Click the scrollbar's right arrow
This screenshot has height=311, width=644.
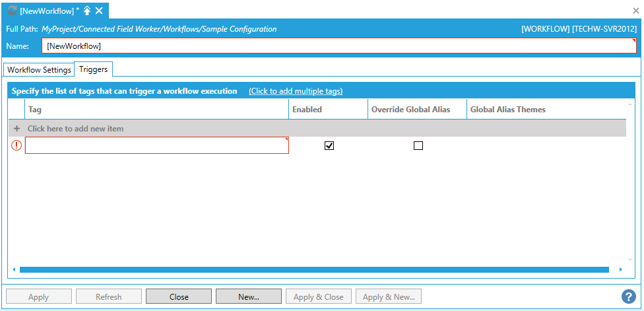[620, 269]
